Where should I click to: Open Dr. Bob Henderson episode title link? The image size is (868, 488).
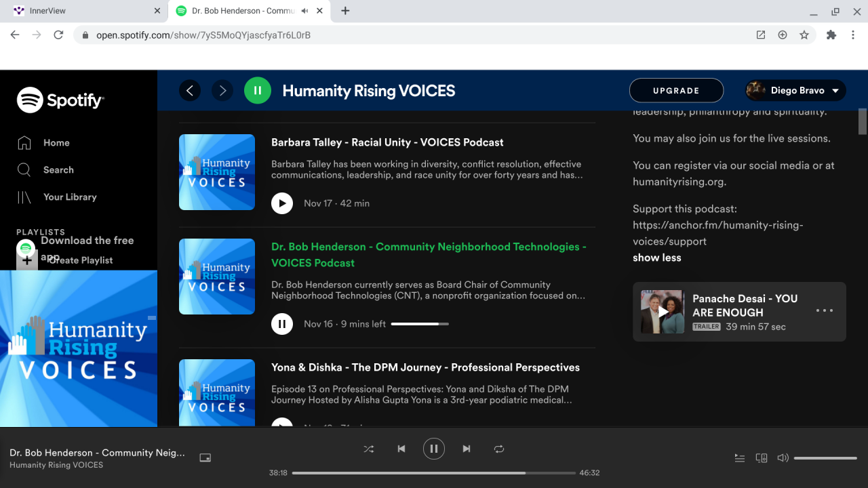pos(429,255)
